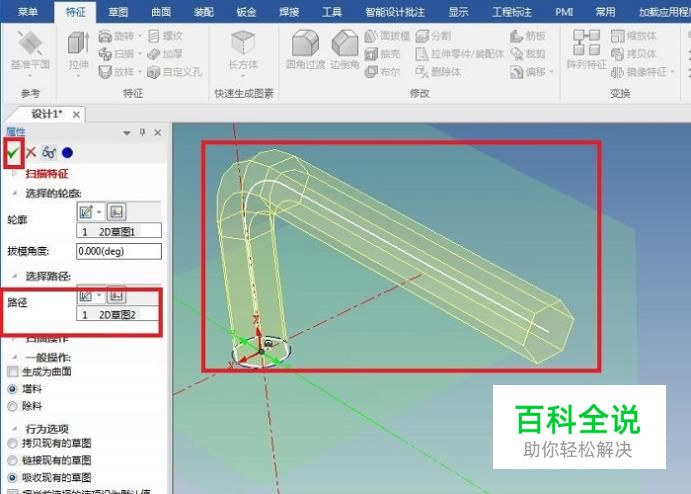This screenshot has height=494, width=691.
Task: Collapse the 一般操作 section
Action: (x=14, y=357)
